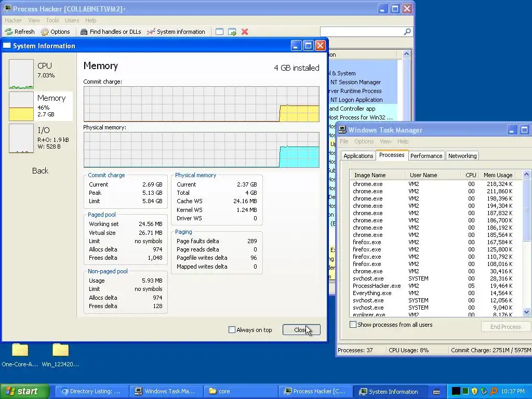Viewport: 532px width, 399px height.
Task: Click the End Process button
Action: [x=505, y=327]
